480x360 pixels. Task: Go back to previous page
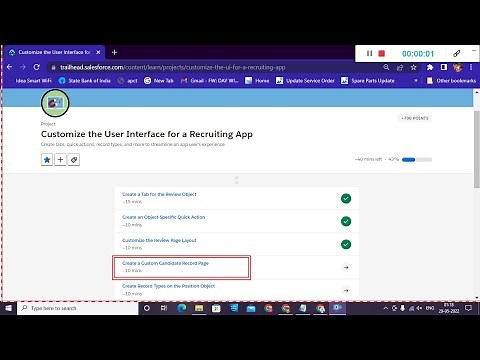[x=9, y=67]
